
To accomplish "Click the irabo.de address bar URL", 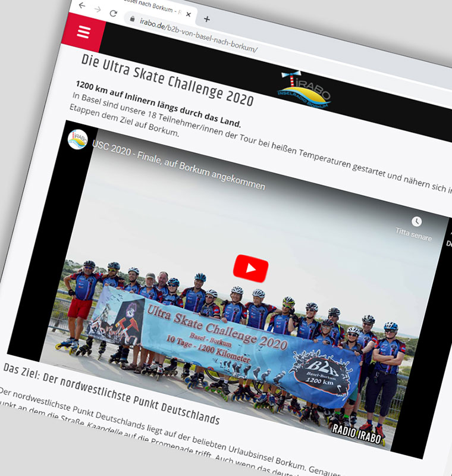I will point(199,35).
